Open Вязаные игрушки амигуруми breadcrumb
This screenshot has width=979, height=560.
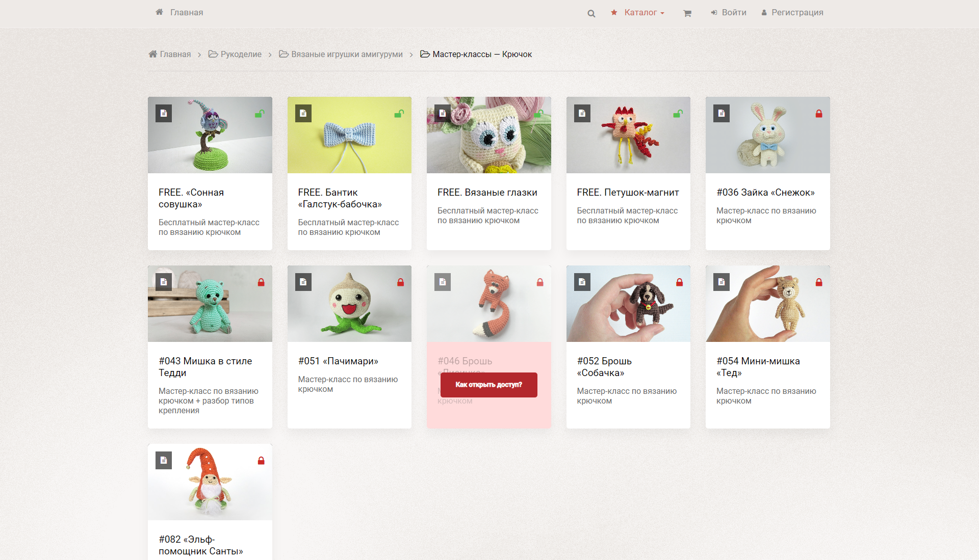tap(341, 54)
